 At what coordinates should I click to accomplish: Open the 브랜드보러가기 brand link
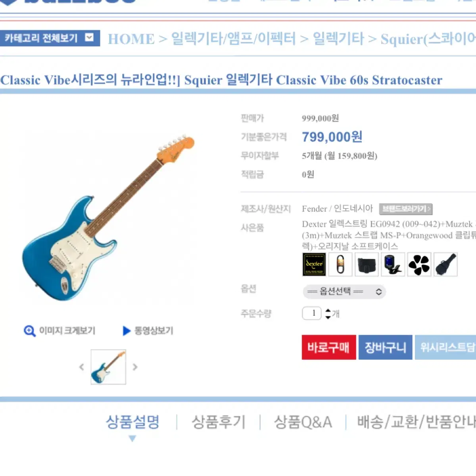point(406,209)
